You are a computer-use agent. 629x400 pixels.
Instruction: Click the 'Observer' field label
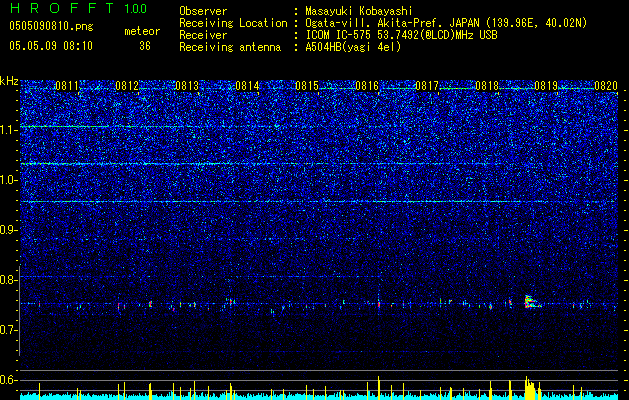[203, 11]
